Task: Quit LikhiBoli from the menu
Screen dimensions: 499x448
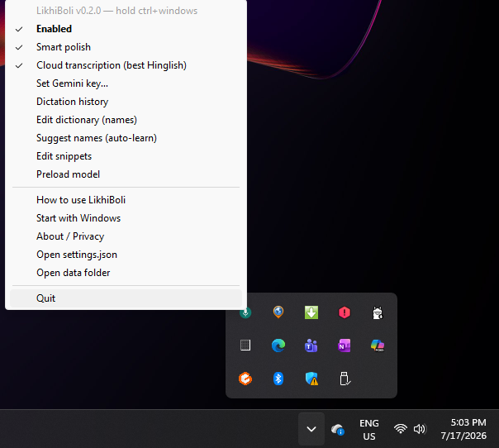Action: [126, 298]
